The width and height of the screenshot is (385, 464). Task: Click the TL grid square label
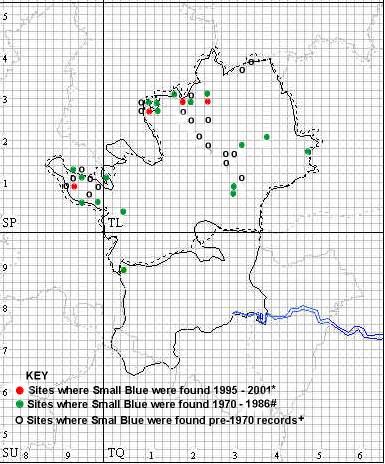[x=115, y=223]
